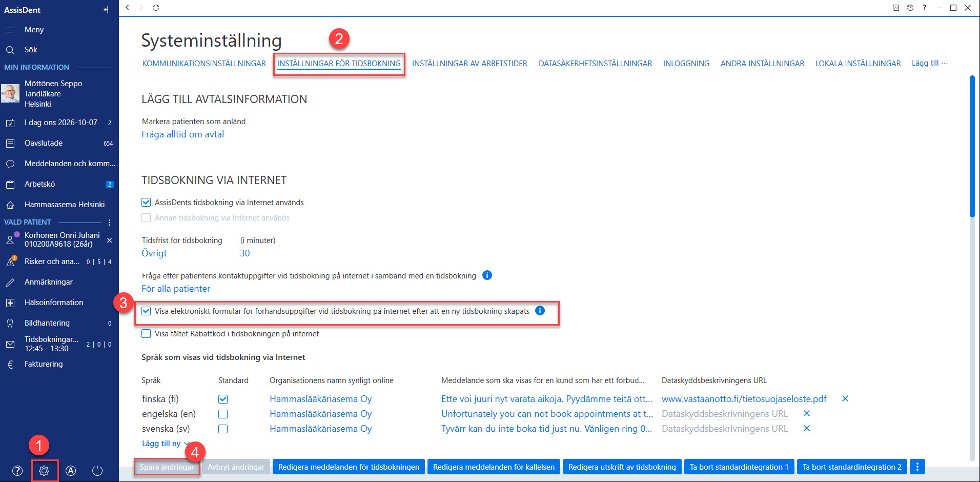The height and width of the screenshot is (482, 980).
Task: Remove the svenska language row with X
Action: point(807,428)
